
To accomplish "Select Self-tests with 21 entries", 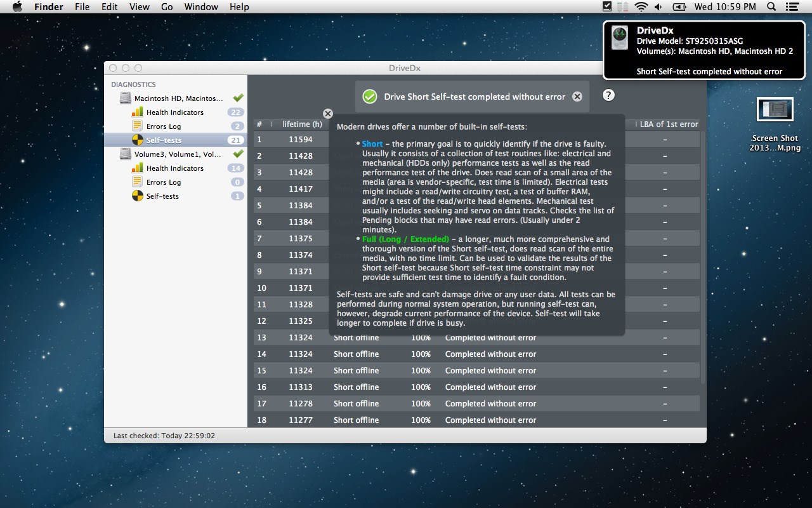I will [175, 140].
